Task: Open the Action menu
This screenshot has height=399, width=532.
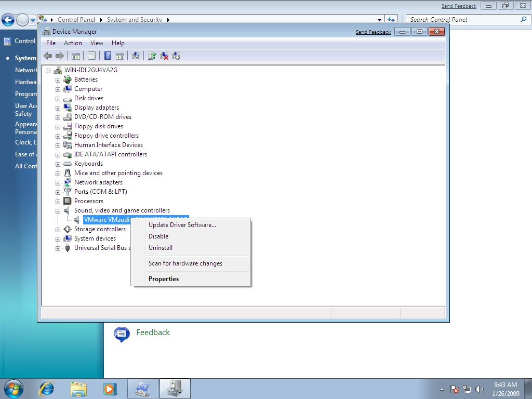Action: click(73, 43)
